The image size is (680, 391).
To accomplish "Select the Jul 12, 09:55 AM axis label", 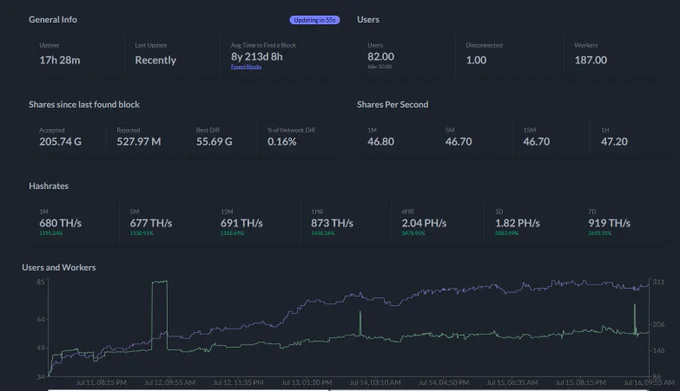I will [170, 382].
